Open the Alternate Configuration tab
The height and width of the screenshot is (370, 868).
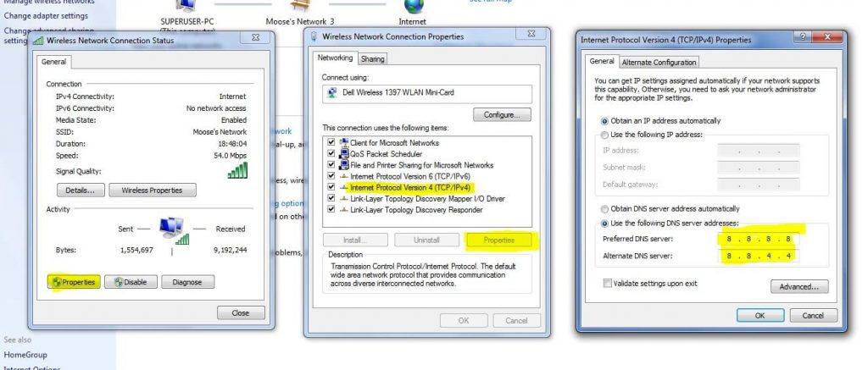tap(659, 62)
